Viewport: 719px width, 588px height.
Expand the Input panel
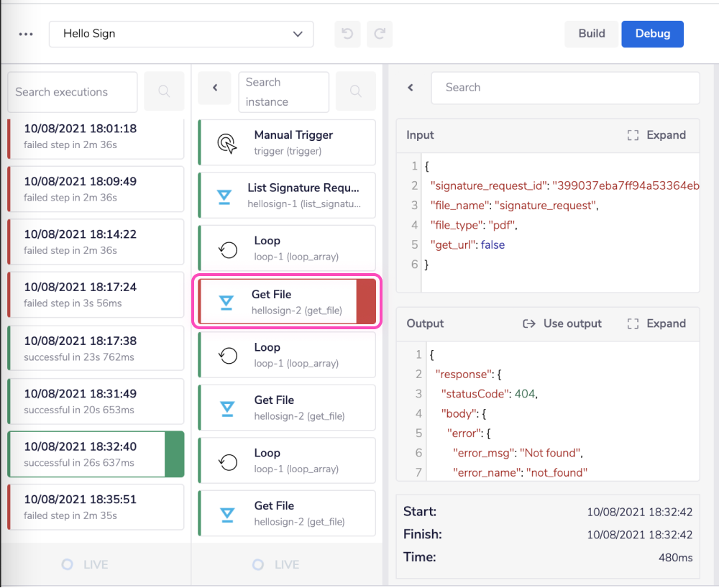coord(656,135)
